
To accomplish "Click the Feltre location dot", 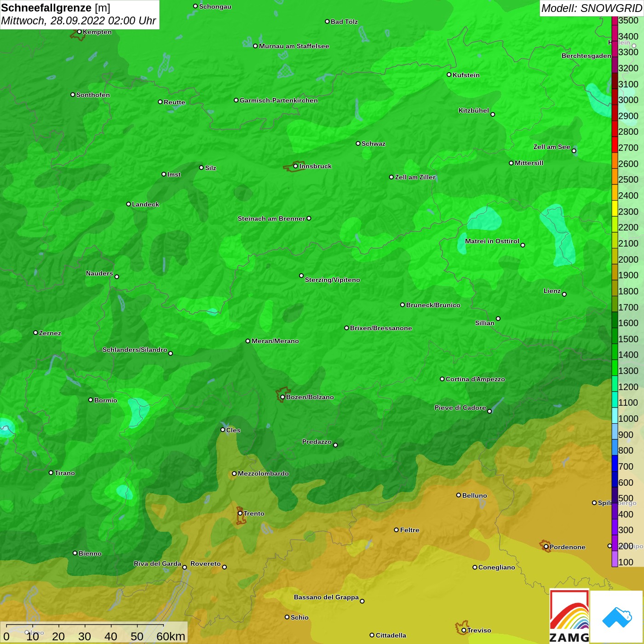I will tap(396, 530).
